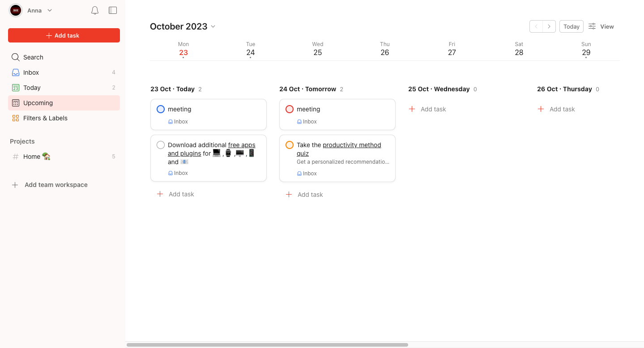Open the View options icon

point(591,26)
